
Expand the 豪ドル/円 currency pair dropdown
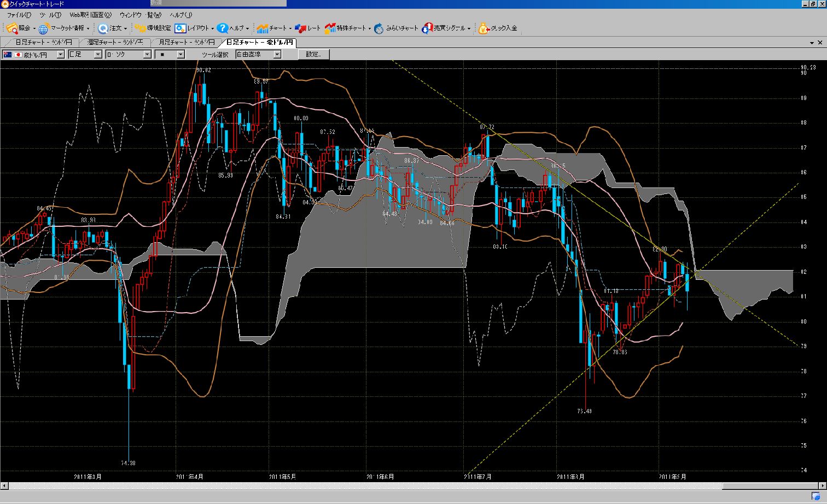(61, 54)
